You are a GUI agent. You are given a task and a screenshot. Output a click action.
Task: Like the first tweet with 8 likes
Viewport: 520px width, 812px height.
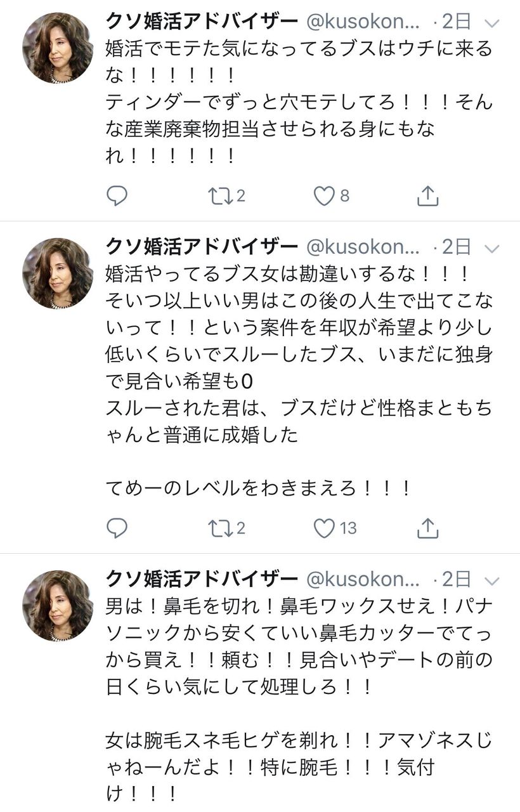point(324,196)
